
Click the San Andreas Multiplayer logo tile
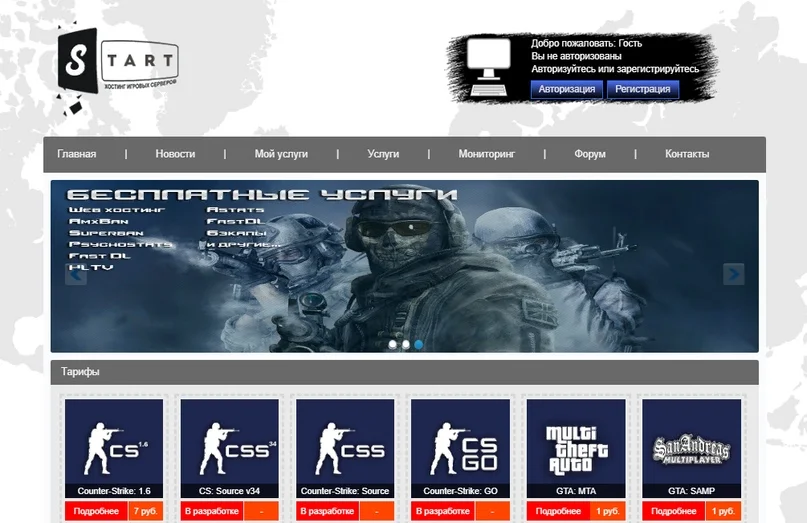[691, 442]
